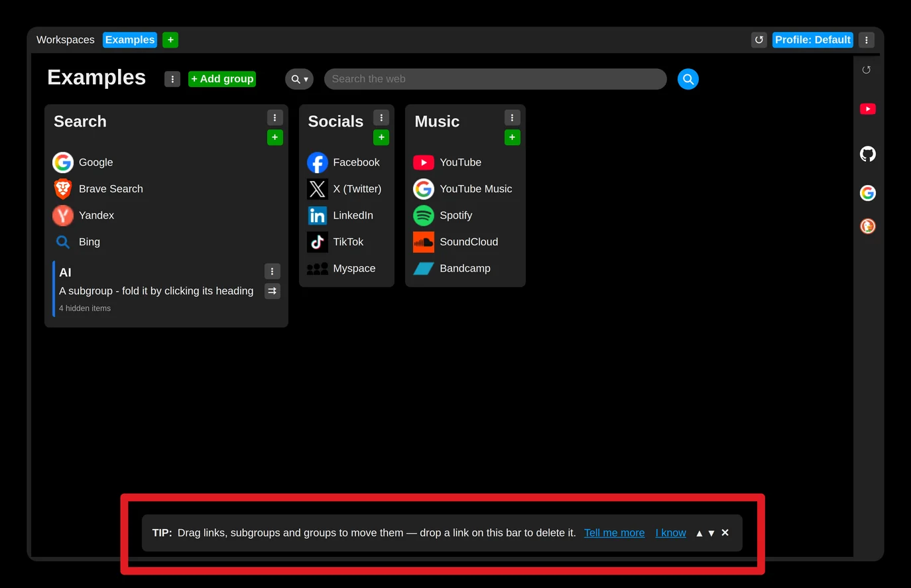Screen dimensions: 911x588
Task: Open the Music group options menu
Action: coord(513,117)
